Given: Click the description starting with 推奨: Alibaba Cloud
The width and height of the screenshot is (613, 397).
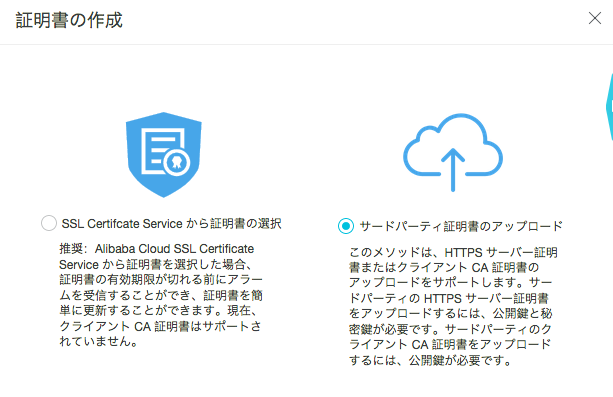Looking at the screenshot, I should pyautogui.click(x=161, y=295).
